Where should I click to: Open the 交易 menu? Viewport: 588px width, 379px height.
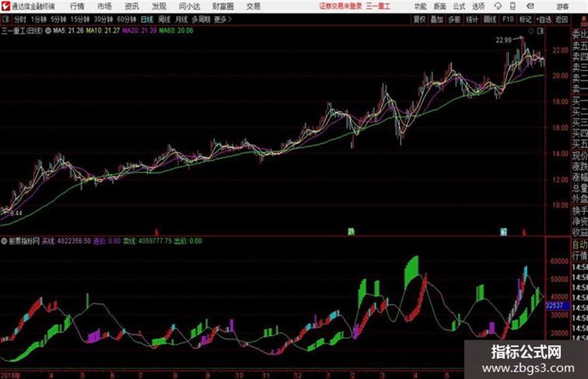pyautogui.click(x=253, y=6)
